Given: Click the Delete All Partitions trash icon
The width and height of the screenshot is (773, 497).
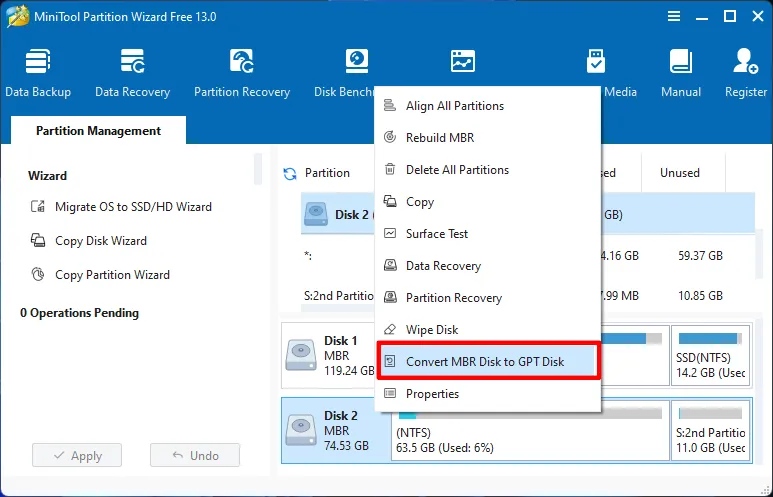Looking at the screenshot, I should tap(390, 169).
